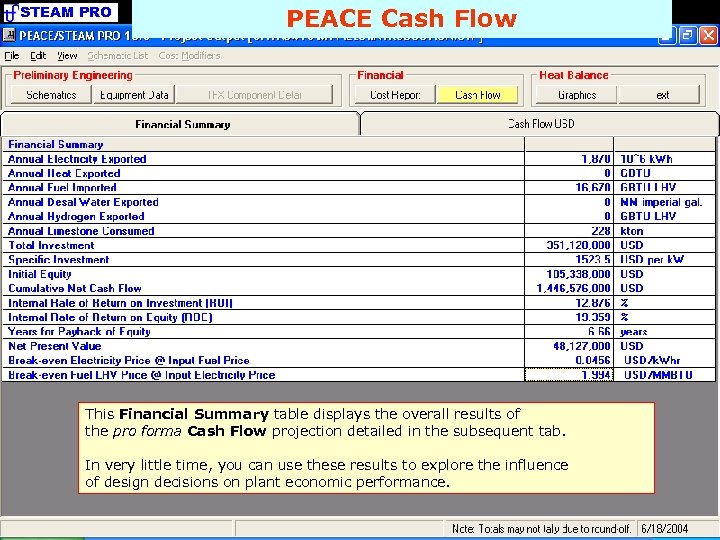Open the Edit menu
Screen dimensions: 720x540
pos(38,56)
